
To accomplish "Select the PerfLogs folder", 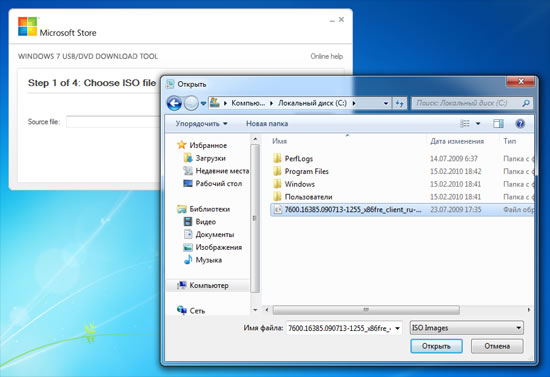I will [293, 159].
